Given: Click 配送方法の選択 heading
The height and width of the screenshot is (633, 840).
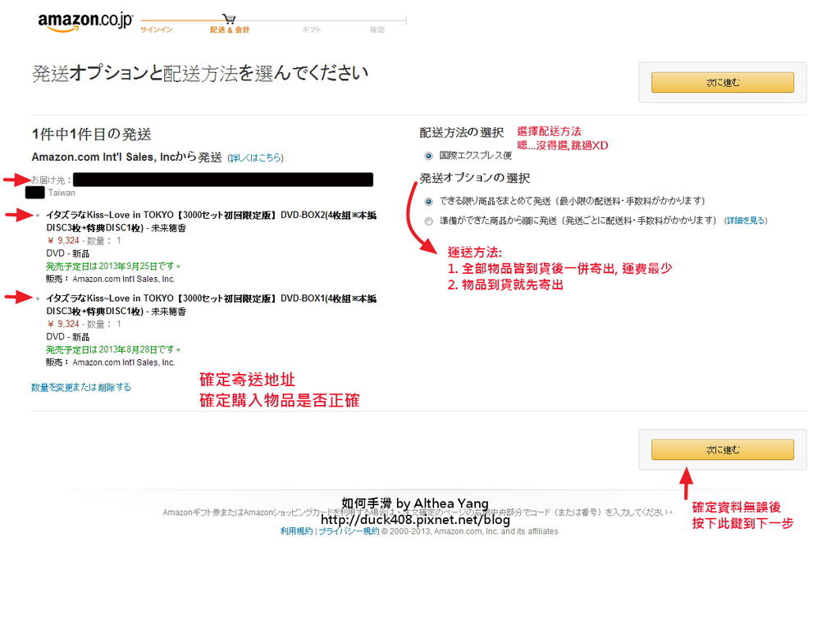Looking at the screenshot, I should 461,132.
